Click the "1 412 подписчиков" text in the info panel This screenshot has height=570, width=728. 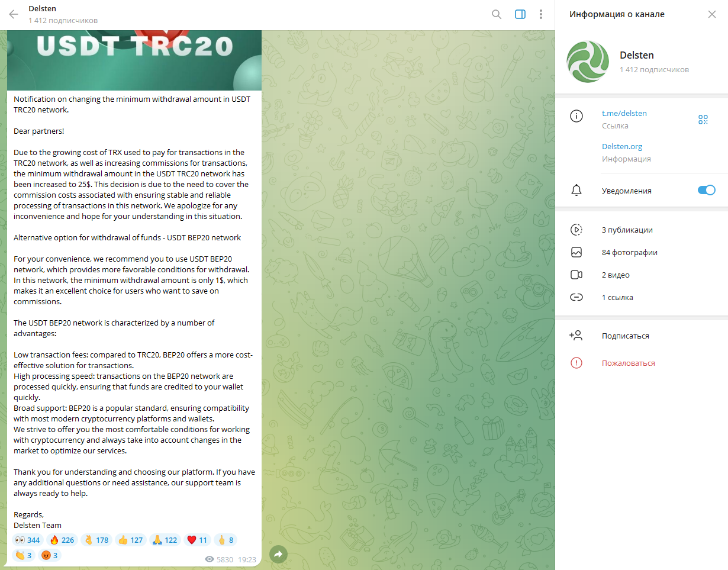pyautogui.click(x=654, y=70)
